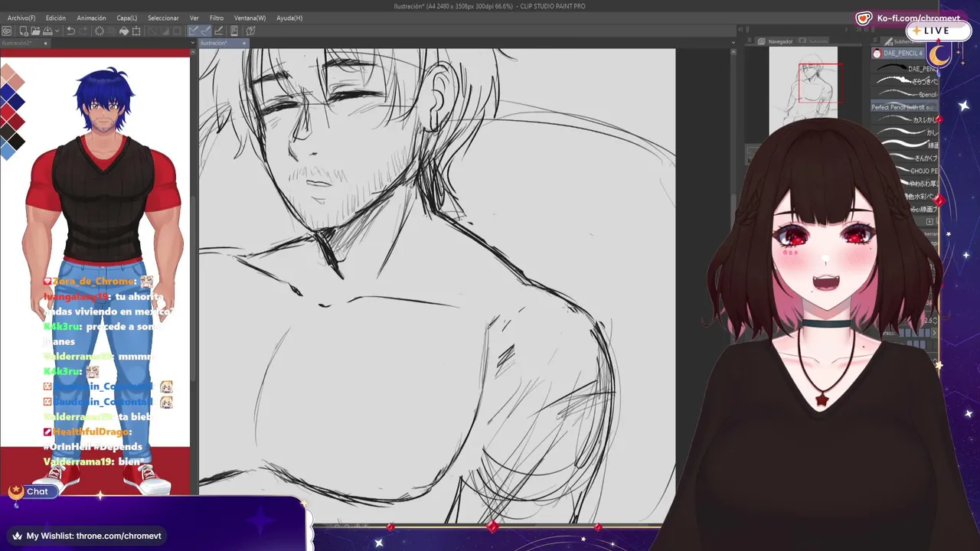The width and height of the screenshot is (980, 551).
Task: Toggle the Snap to Grid button
Action: click(218, 31)
